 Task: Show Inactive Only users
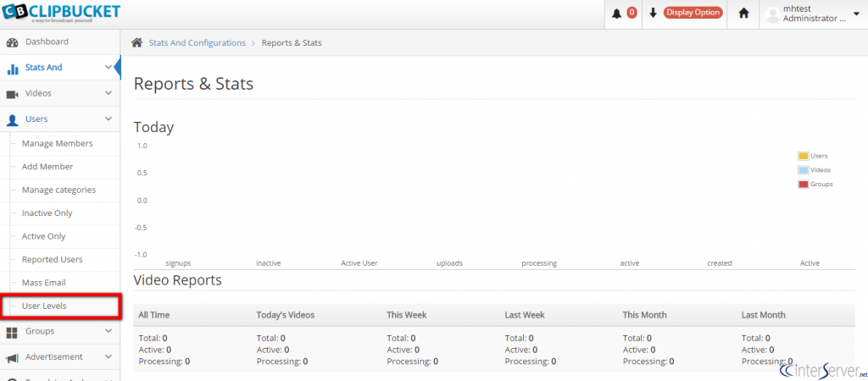click(x=47, y=213)
